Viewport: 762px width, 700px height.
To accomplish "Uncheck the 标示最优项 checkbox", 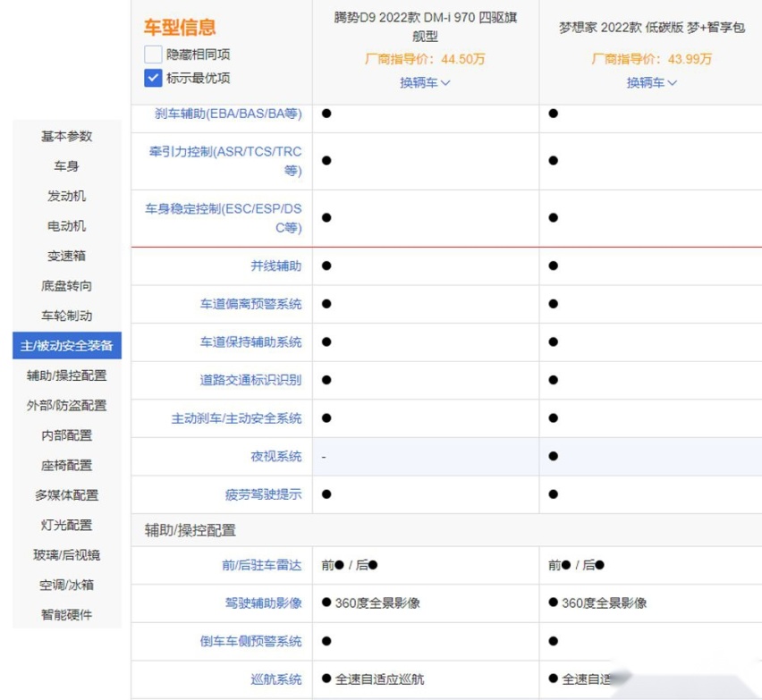I will [153, 78].
